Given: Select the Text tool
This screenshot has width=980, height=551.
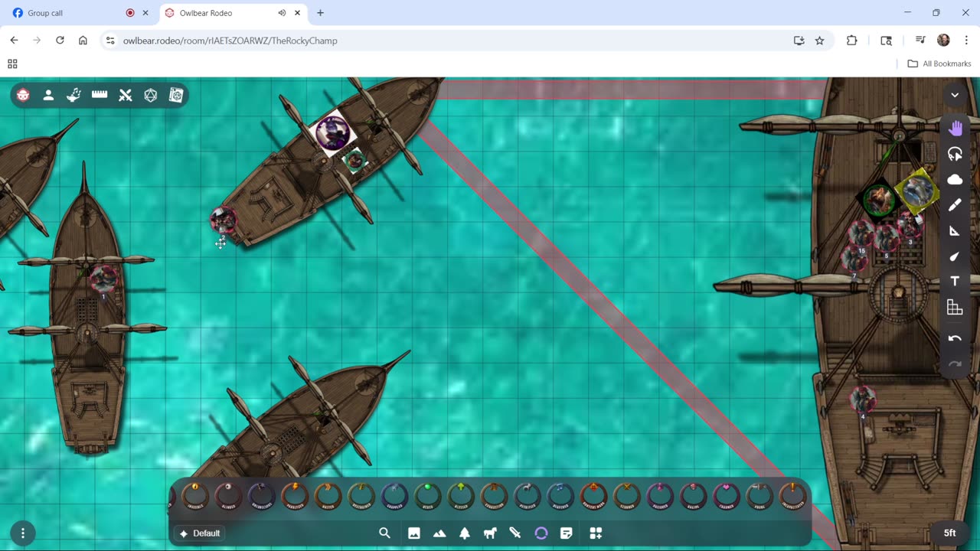Looking at the screenshot, I should (x=955, y=282).
